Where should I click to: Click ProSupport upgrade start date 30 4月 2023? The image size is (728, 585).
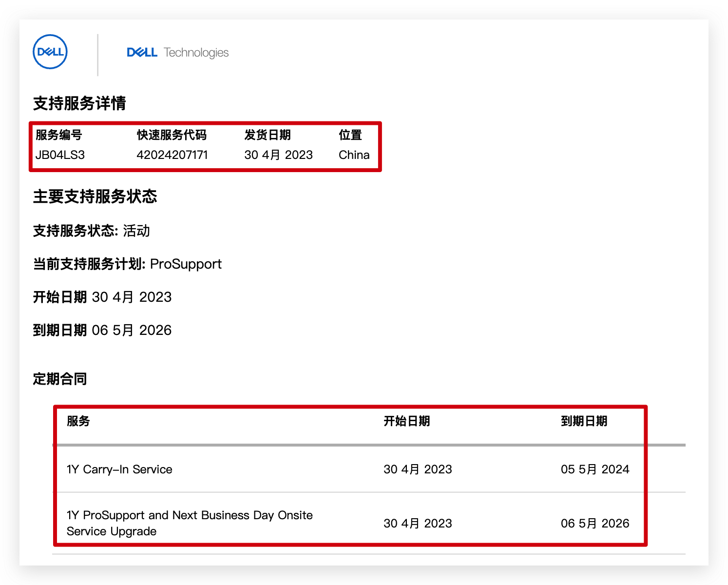(418, 523)
